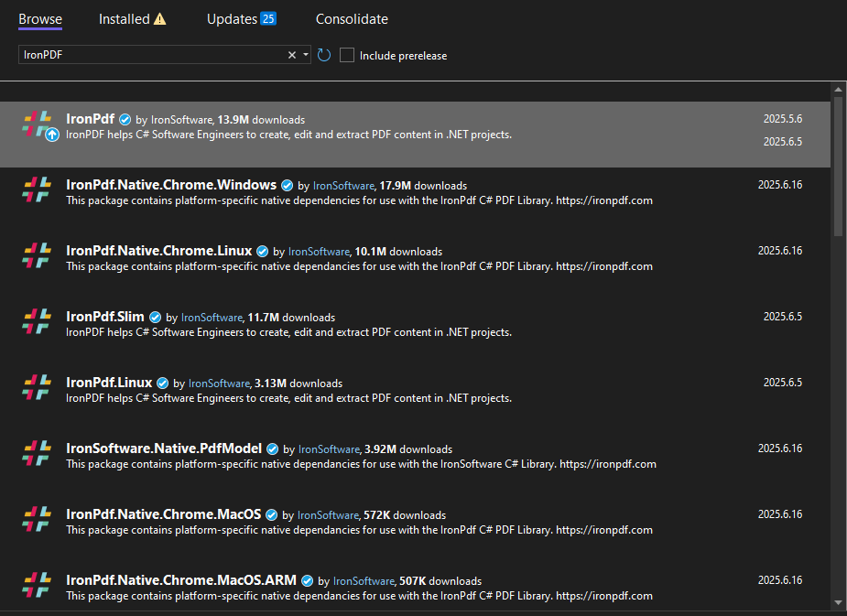Click '572K downloads' text
This screenshot has height=616, width=847.
tap(405, 515)
